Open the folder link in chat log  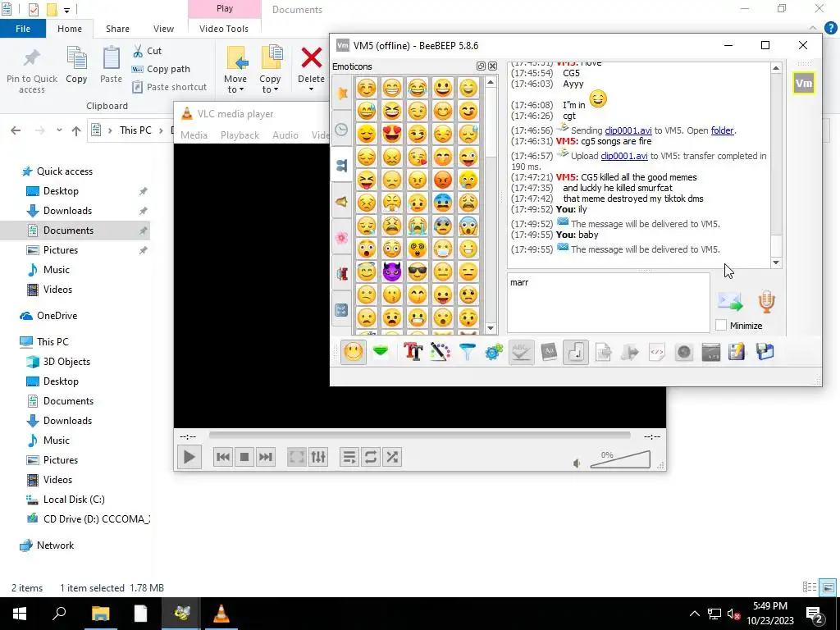coord(722,130)
